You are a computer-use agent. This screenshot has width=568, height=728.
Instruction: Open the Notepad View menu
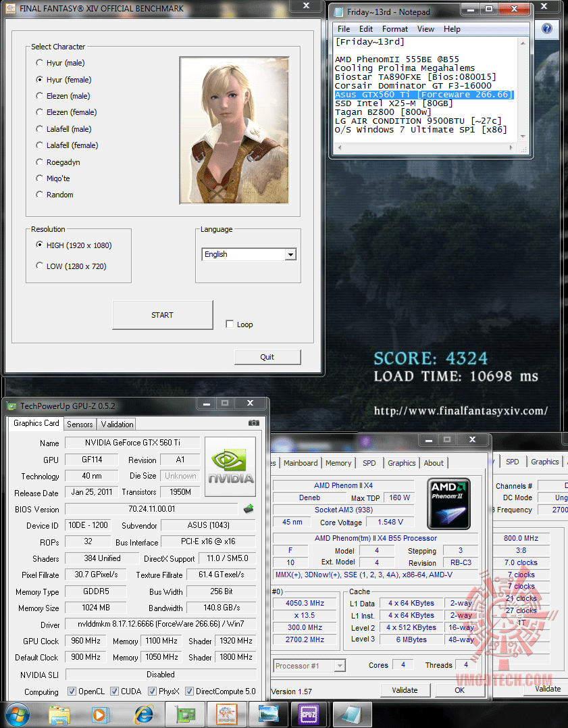pos(425,29)
